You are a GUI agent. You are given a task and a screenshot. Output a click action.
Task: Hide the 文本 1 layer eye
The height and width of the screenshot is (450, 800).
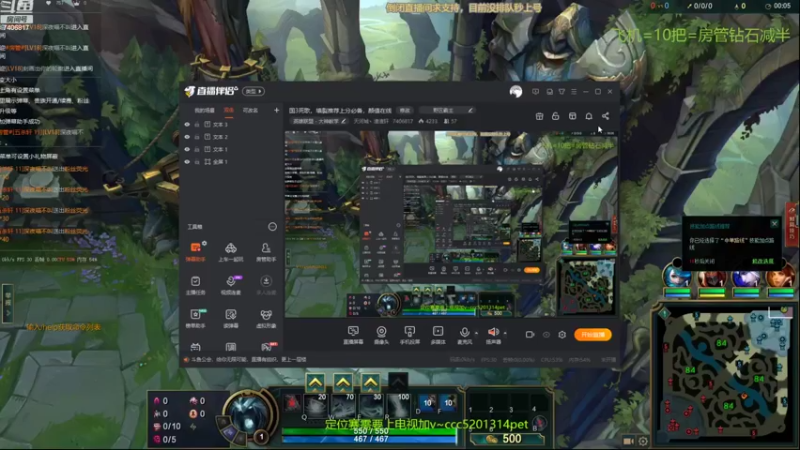click(x=187, y=149)
